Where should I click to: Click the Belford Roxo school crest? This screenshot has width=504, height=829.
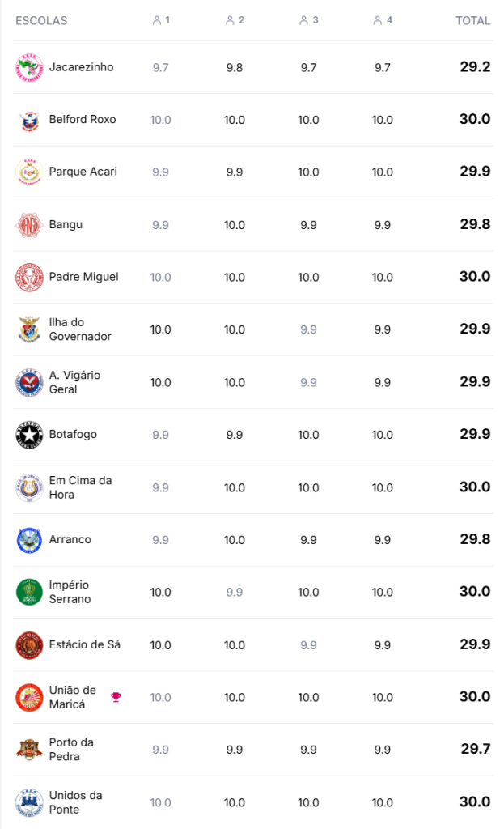click(x=29, y=120)
